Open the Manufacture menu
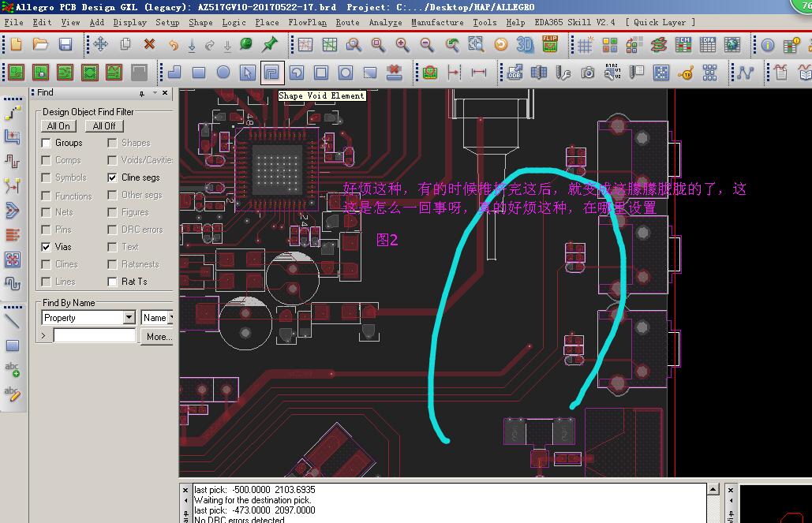812x523 pixels. (x=436, y=23)
